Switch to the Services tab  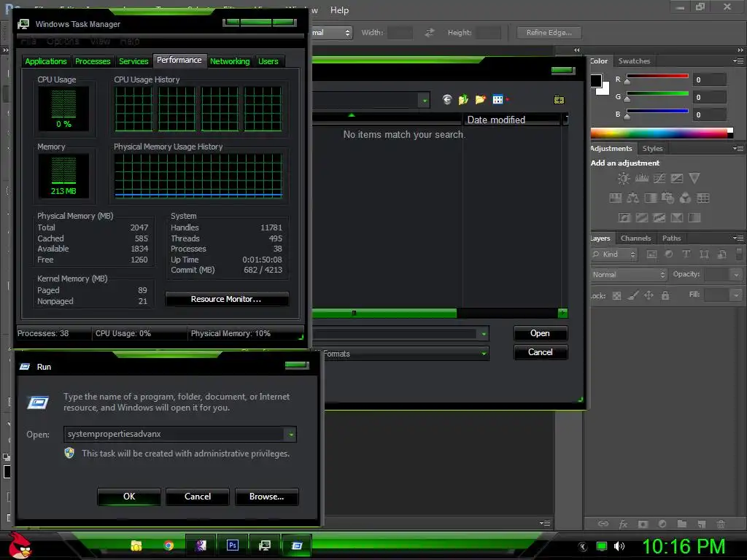pyautogui.click(x=133, y=61)
